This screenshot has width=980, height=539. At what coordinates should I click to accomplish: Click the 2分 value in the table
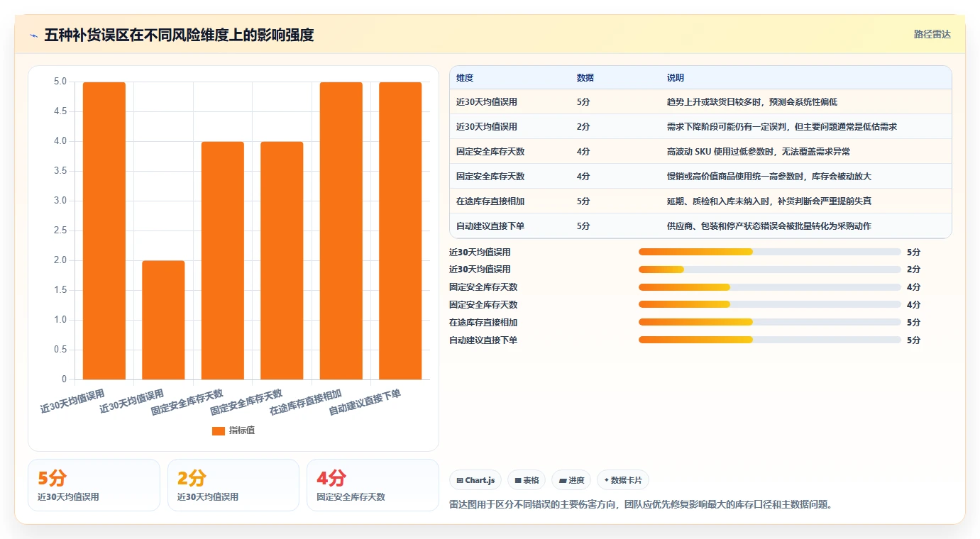(583, 127)
